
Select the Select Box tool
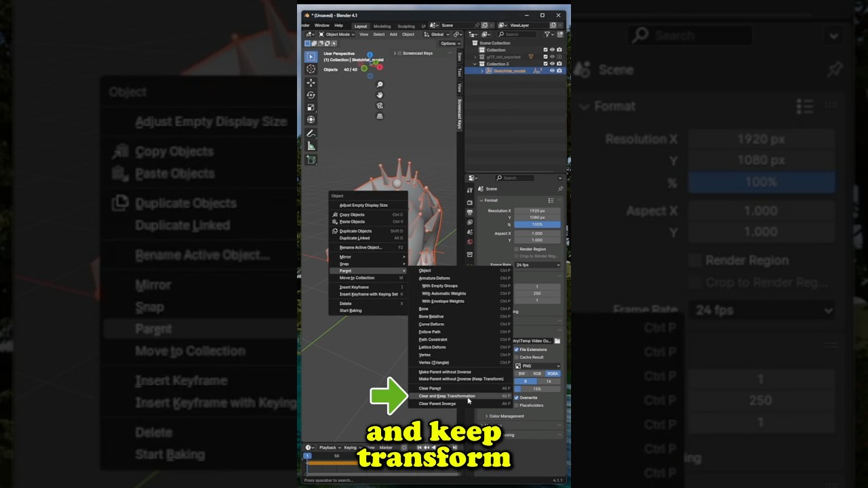tap(311, 57)
